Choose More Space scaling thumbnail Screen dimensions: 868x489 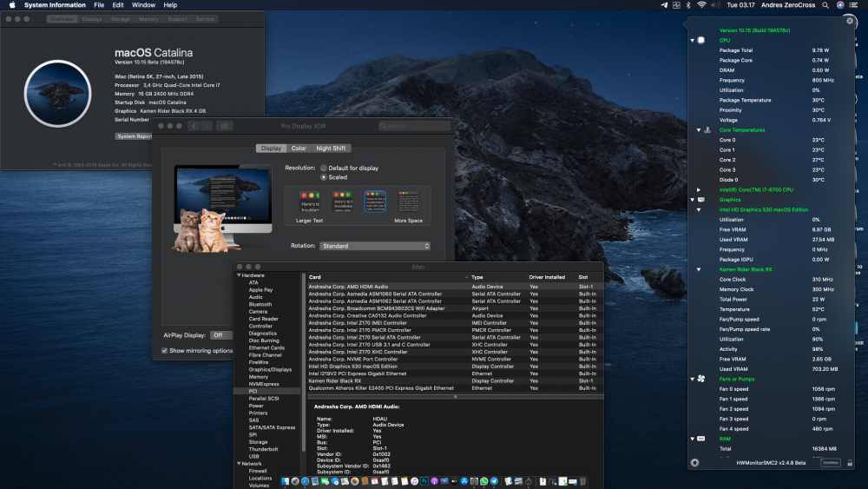[x=409, y=202]
